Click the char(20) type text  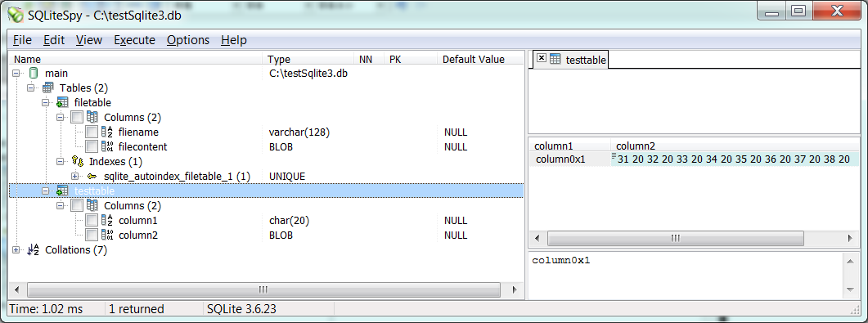click(289, 220)
